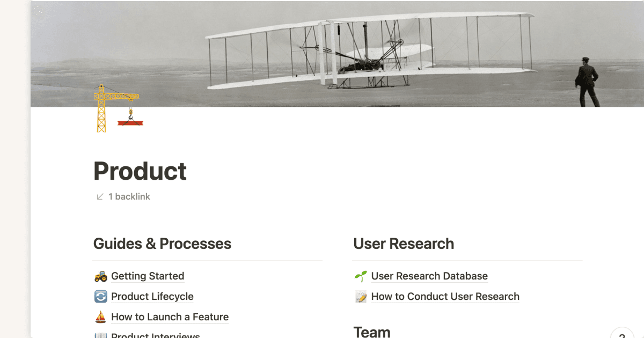This screenshot has height=338, width=644.
Task: Open the How to Launch a Feature guide
Action: [170, 317]
